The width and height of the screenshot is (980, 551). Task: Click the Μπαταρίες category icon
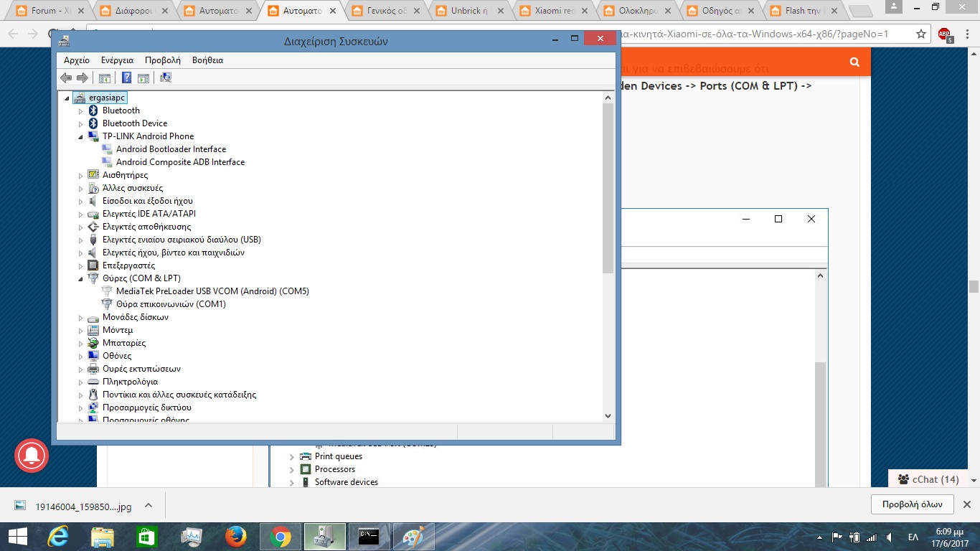pos(93,343)
